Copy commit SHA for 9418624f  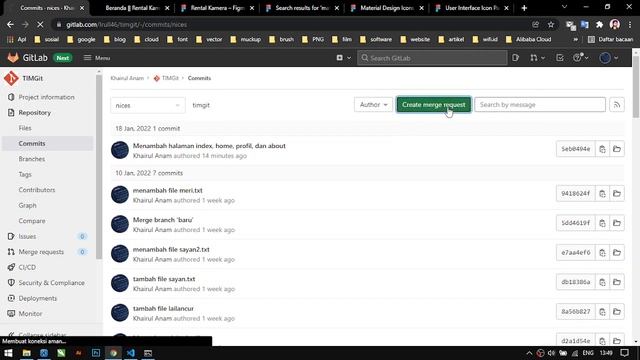602,193
